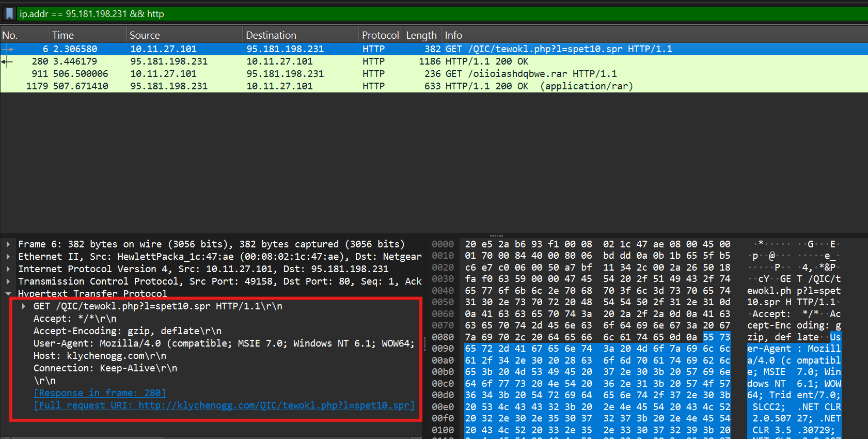
Task: Expand the Internet Protocol Version 4 node
Action: tap(8, 269)
